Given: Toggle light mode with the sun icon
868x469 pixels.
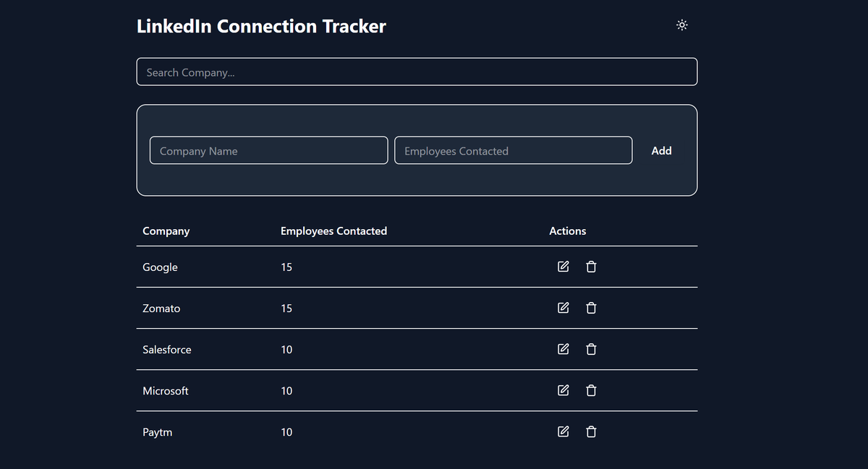Looking at the screenshot, I should [681, 25].
